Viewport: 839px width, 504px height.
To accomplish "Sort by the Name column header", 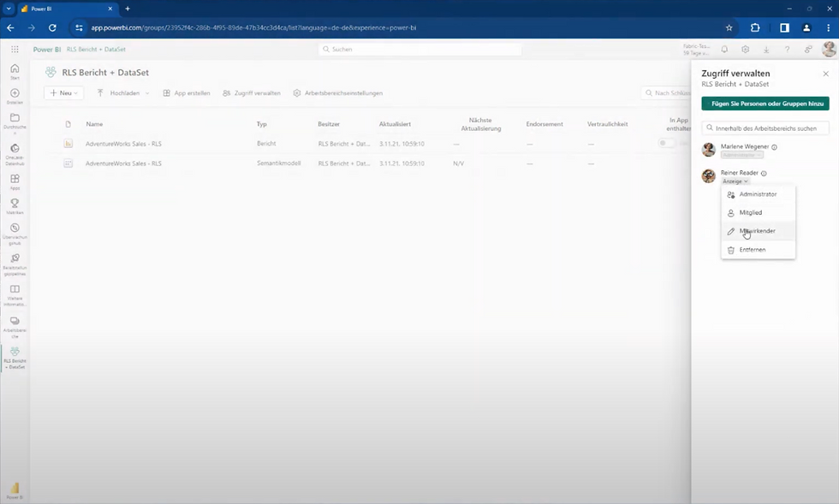I will pos(94,124).
